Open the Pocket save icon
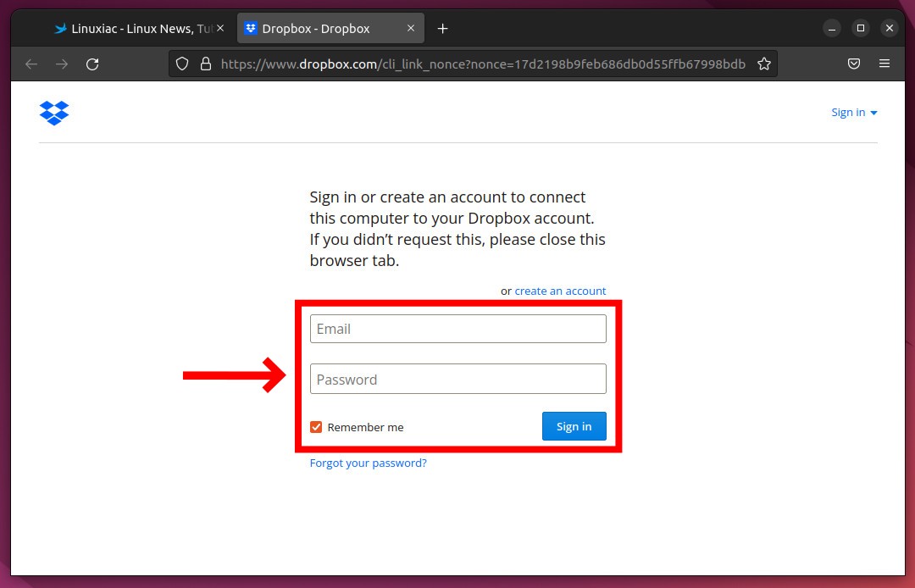Image resolution: width=915 pixels, height=588 pixels. tap(854, 64)
